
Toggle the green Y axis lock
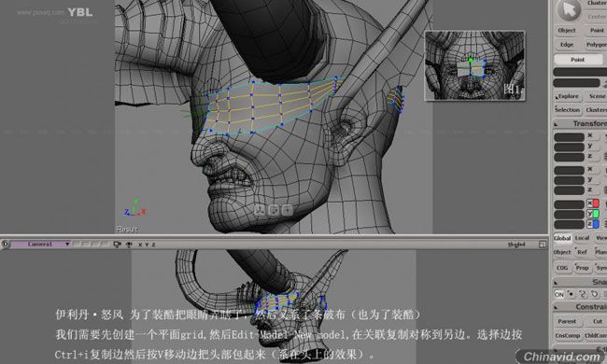point(593,214)
